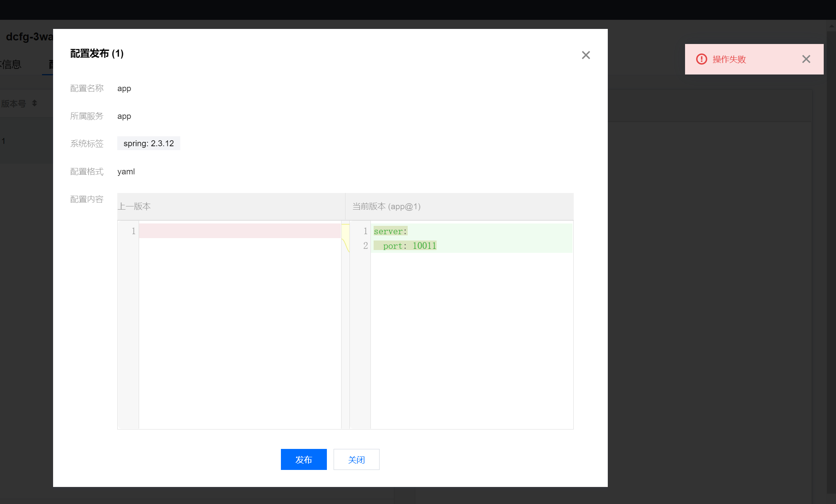Screen dimensions: 836x504
Task: Click line number 2 in current version pane
Action: point(365,246)
